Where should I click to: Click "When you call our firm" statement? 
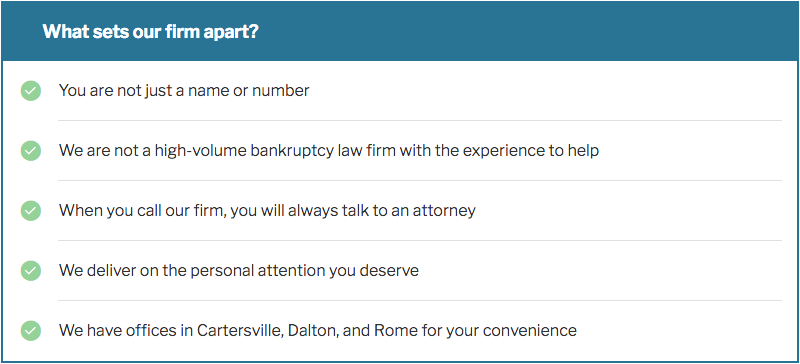(142, 211)
